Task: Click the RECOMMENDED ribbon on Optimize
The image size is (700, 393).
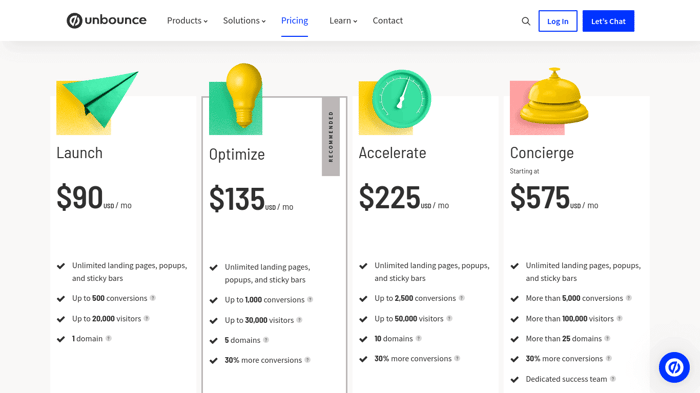Action: [331, 137]
